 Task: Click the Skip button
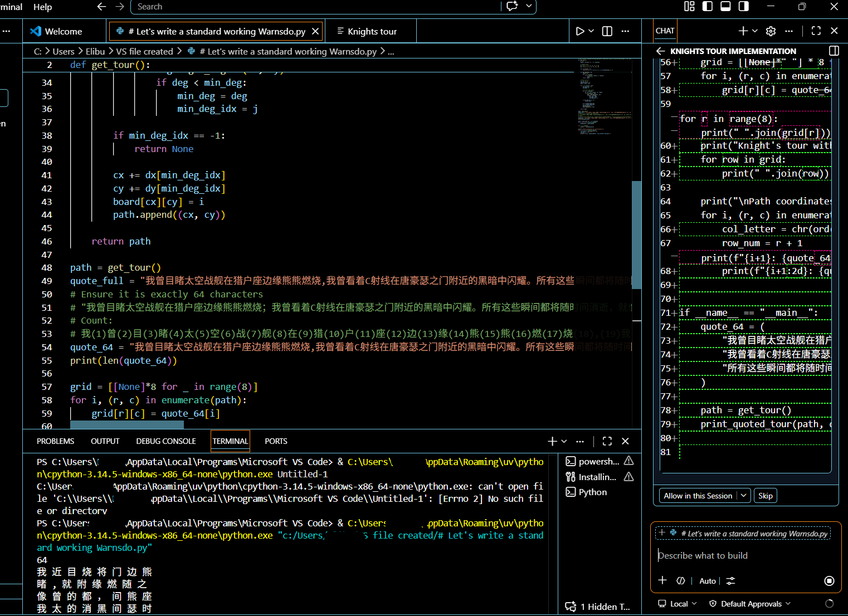[766, 496]
